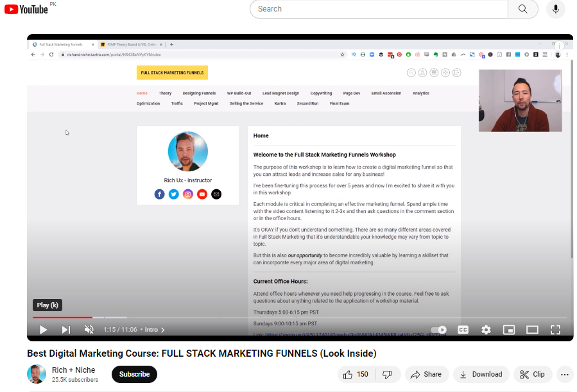Play the video
Viewport: 577px width, 392px height.
tap(43, 330)
